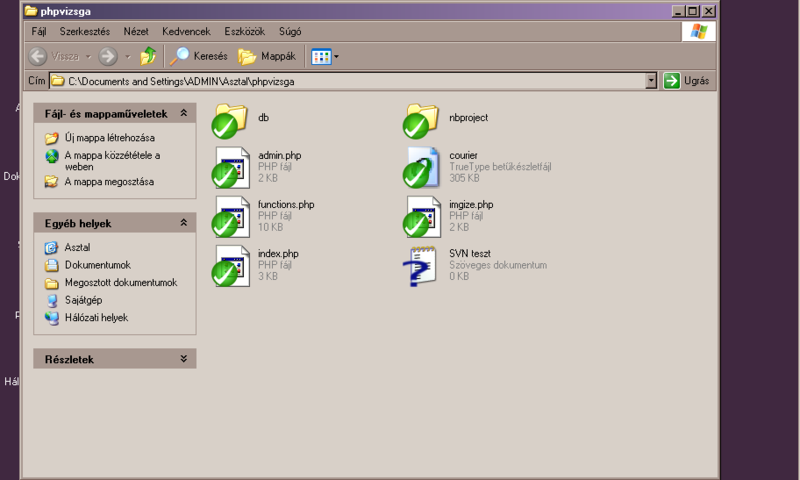The height and width of the screenshot is (480, 800).
Task: Select the courier TrueType font file
Action: (x=422, y=167)
